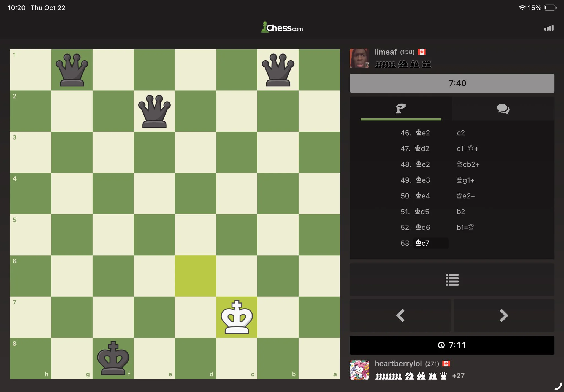Click the empty b7 square
Image resolution: width=564 pixels, height=392 pixels.
278,317
